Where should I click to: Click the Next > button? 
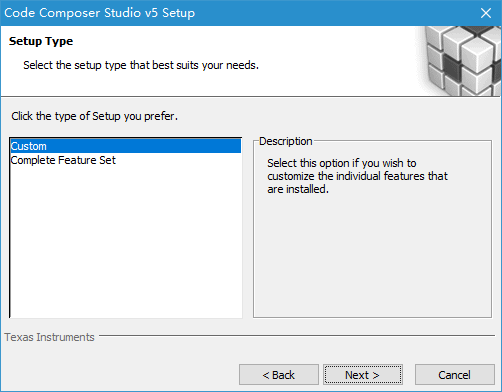click(363, 375)
